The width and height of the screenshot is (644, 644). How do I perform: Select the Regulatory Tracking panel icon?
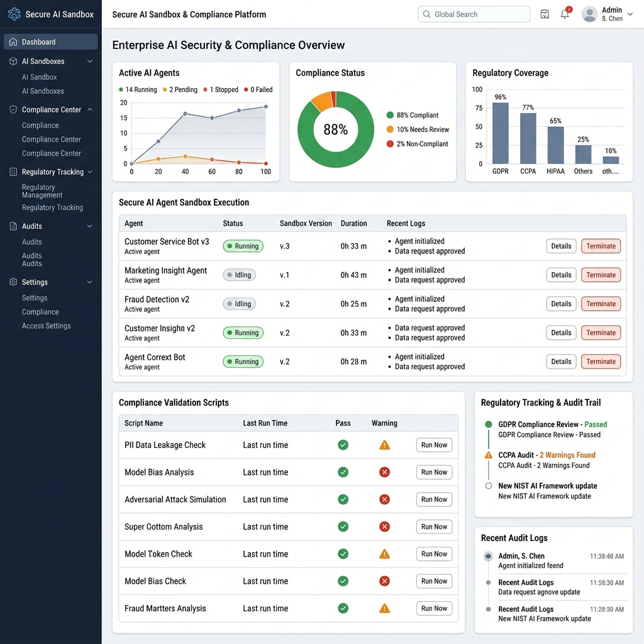pyautogui.click(x=12, y=172)
